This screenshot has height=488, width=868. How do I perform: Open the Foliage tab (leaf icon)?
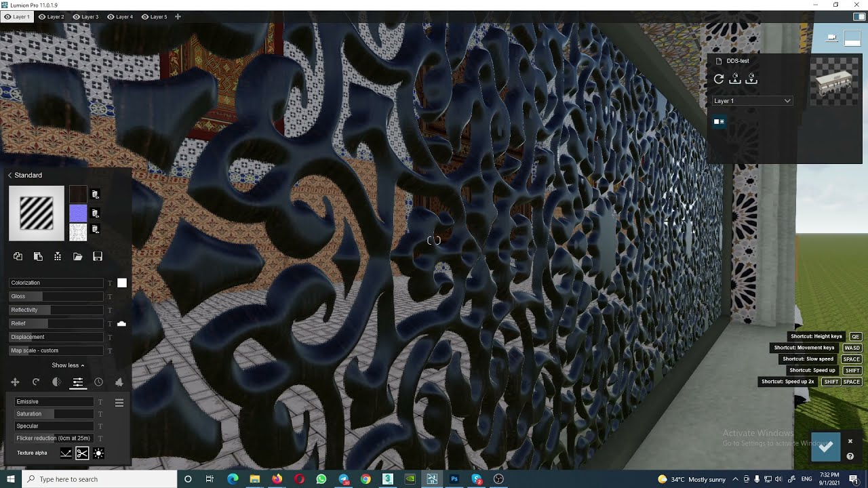pyautogui.click(x=119, y=382)
